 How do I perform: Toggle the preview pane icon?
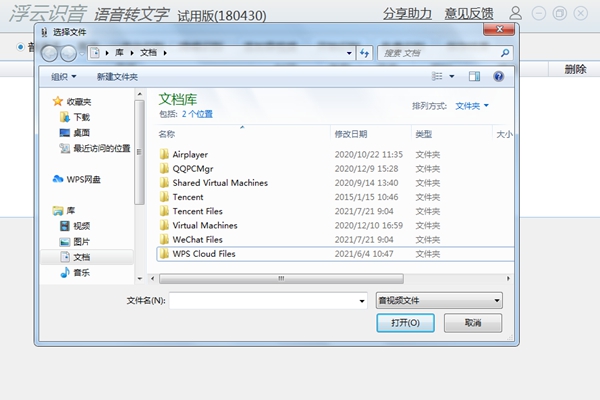(x=474, y=76)
